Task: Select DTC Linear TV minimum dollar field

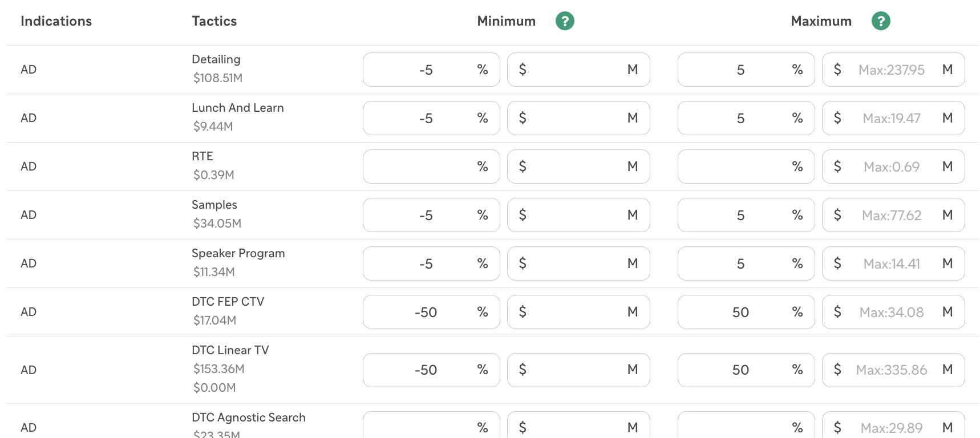Action: (x=578, y=370)
